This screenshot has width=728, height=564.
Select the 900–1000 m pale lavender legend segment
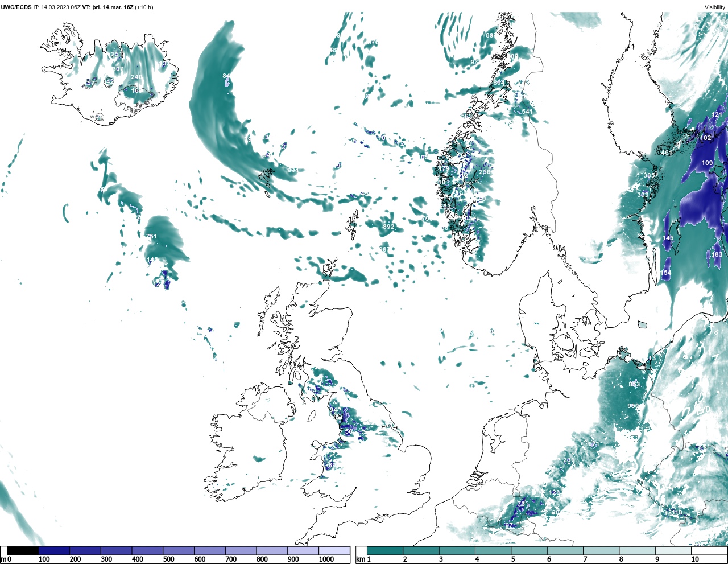(x=303, y=550)
